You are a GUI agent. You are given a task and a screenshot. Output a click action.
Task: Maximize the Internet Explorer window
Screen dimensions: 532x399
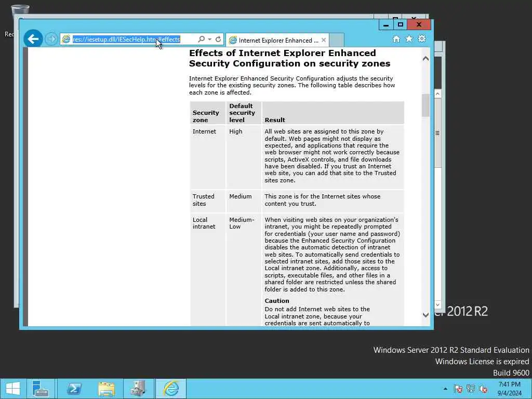click(x=400, y=25)
